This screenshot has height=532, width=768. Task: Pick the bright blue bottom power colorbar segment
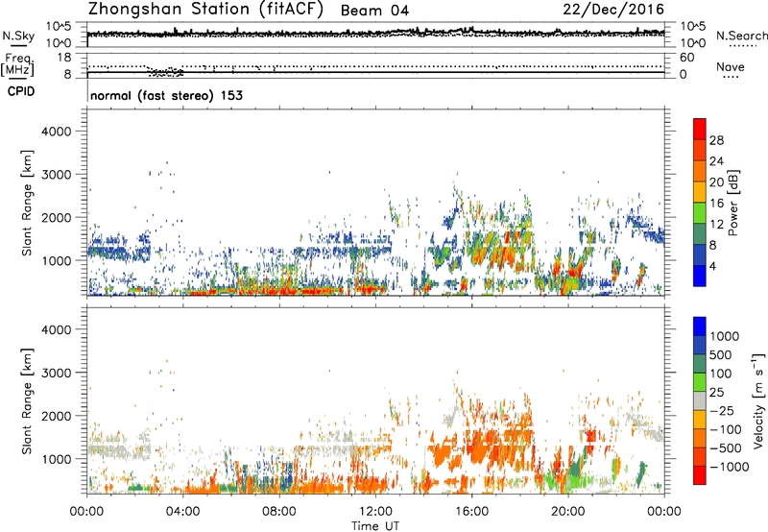700,276
